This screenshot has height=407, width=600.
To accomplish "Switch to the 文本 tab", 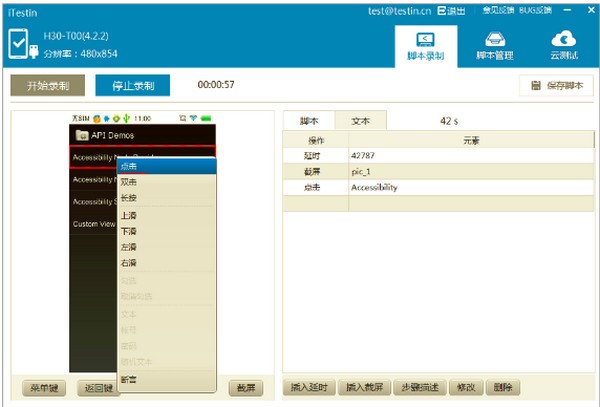I will [x=360, y=120].
